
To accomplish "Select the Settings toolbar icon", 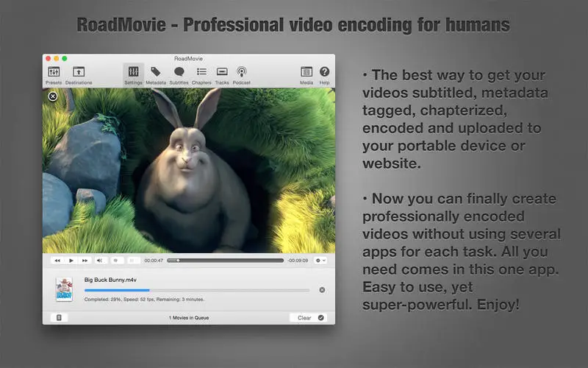I will pyautogui.click(x=134, y=75).
